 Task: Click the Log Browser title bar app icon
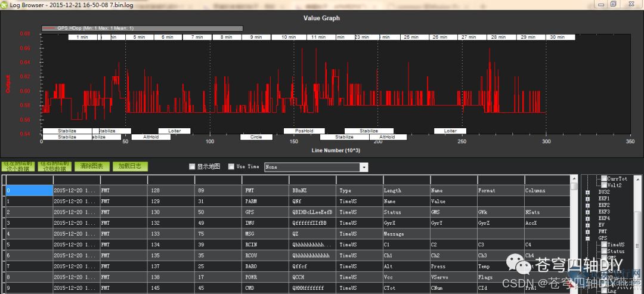pyautogui.click(x=5, y=4)
